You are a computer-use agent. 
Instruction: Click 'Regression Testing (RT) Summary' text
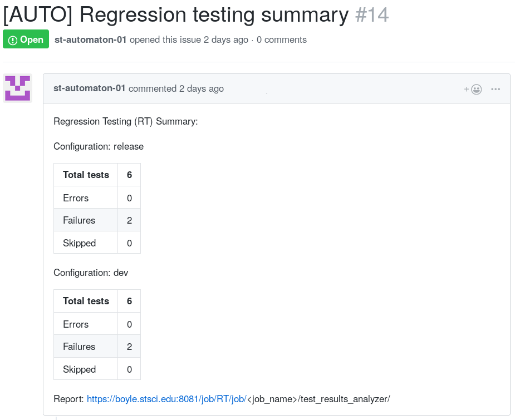click(x=125, y=121)
